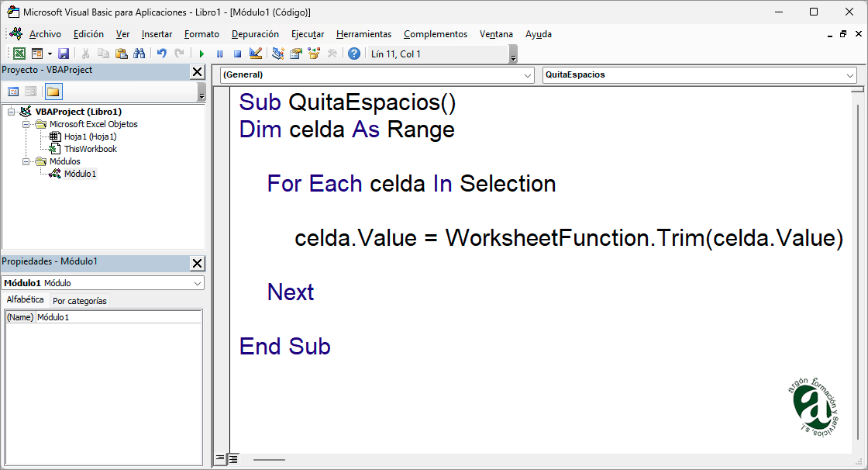
Task: Click the 'End Sub' line in code
Action: (284, 347)
